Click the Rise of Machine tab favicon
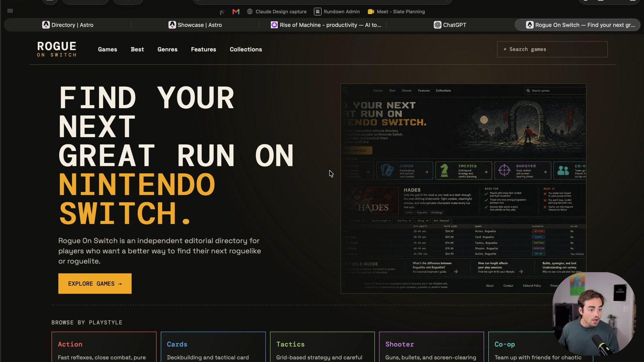 pos(274,25)
